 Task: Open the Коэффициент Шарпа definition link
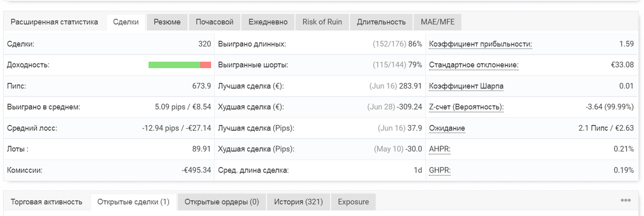(x=466, y=86)
